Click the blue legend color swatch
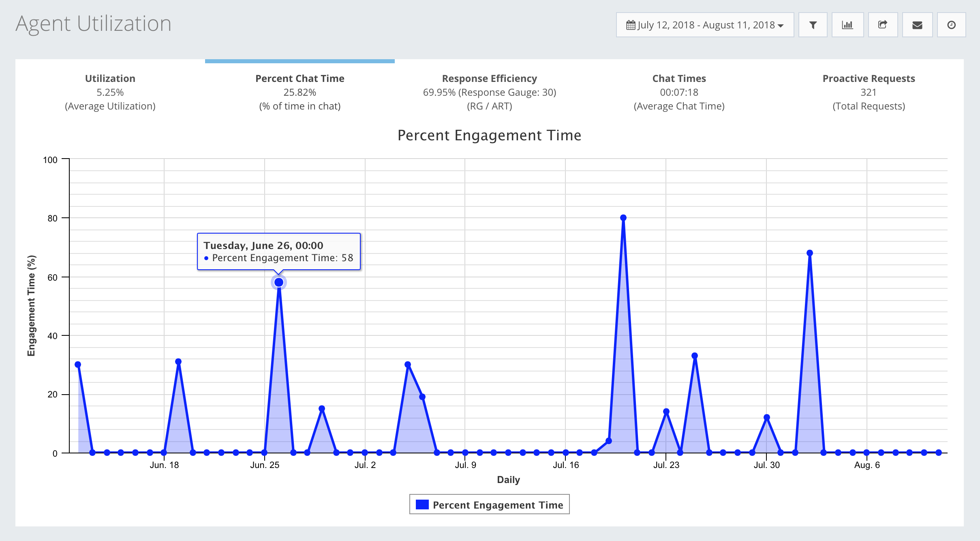 tap(422, 505)
